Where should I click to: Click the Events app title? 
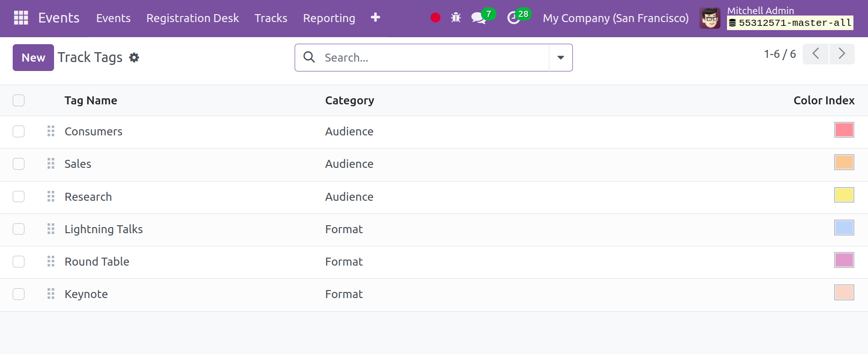59,18
